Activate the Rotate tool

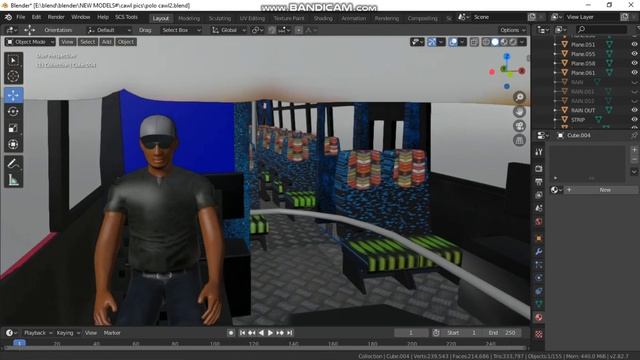(13, 111)
